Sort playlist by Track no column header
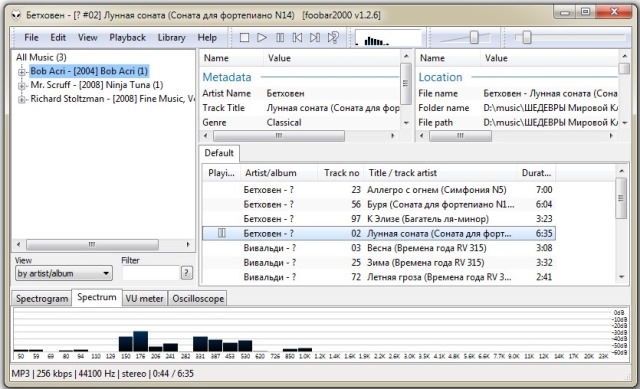 click(x=341, y=173)
